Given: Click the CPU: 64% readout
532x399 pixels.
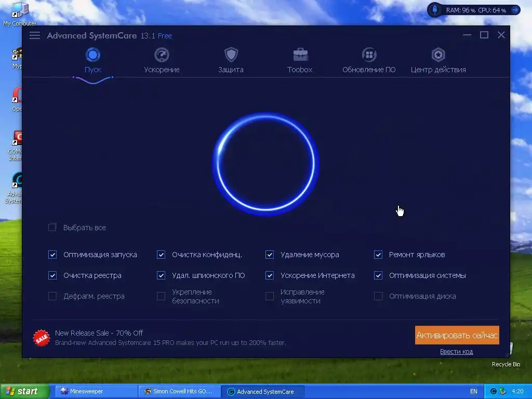Looking at the screenshot, I should (x=492, y=10).
